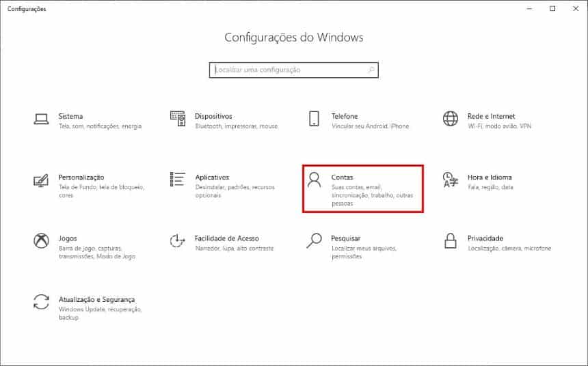Open the Privacidade category title

pyautogui.click(x=485, y=238)
